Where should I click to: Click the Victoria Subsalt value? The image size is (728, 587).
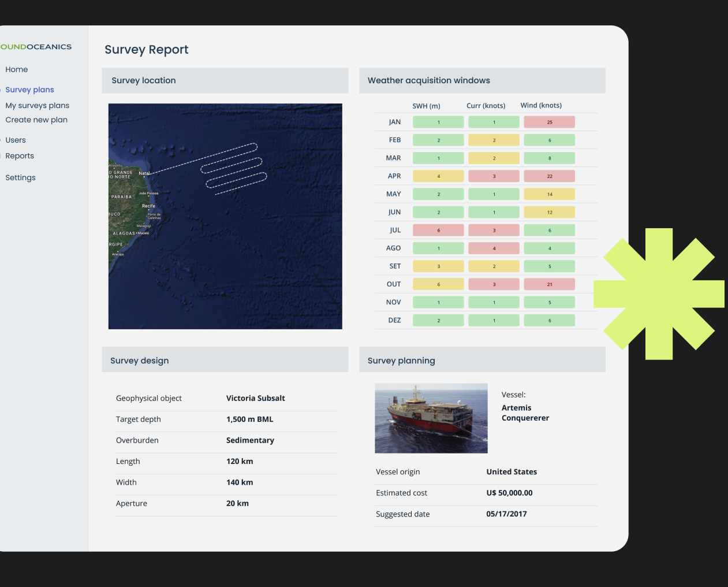click(x=255, y=398)
